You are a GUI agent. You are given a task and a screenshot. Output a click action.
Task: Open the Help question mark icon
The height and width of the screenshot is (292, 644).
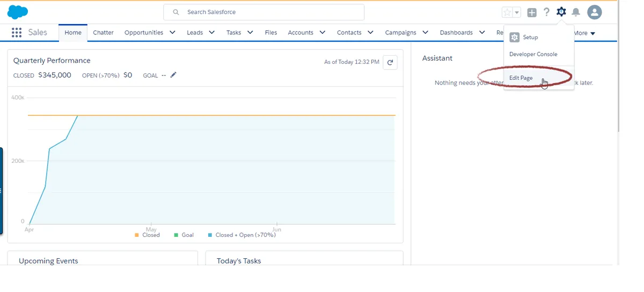[x=546, y=12]
